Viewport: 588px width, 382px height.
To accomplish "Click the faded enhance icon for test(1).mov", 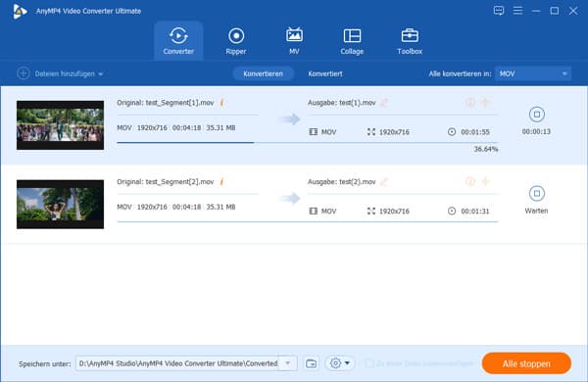I will click(486, 102).
